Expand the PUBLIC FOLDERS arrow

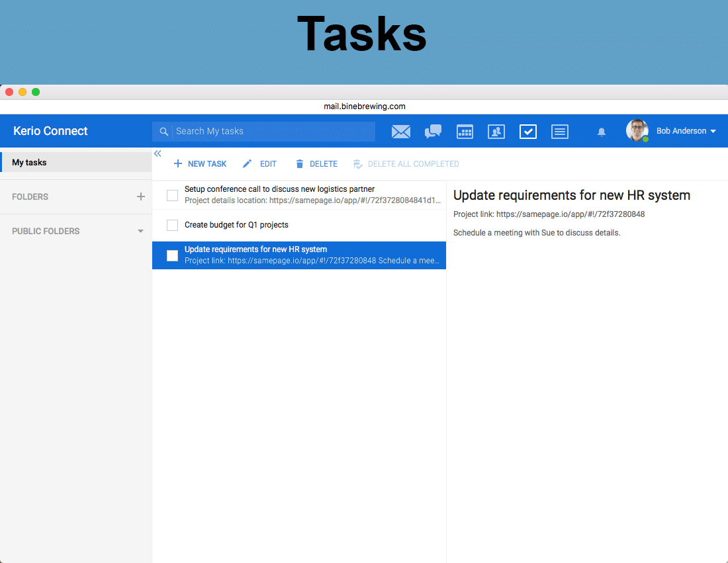(x=140, y=231)
